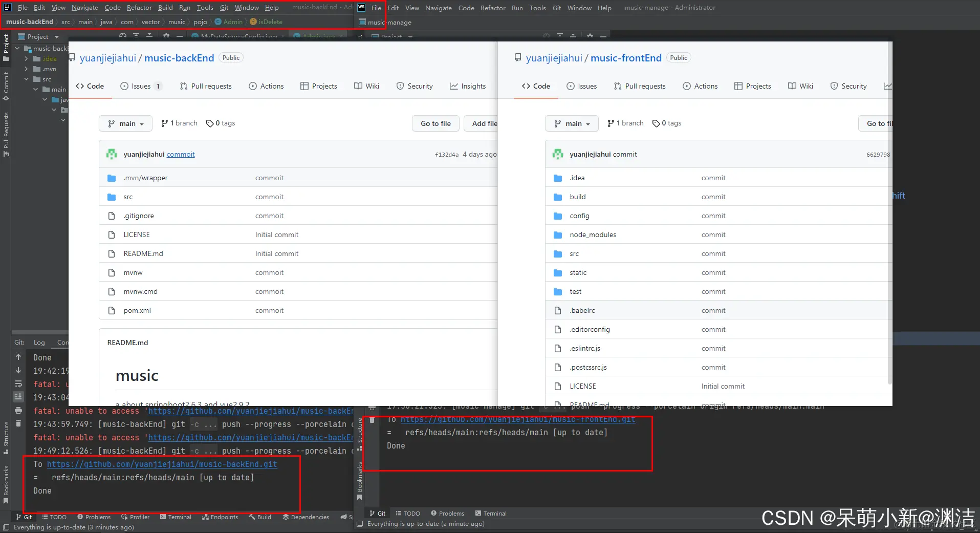Screen dimensions: 980x533
Task: Click the trash icon in the music-manage Git console
Action: click(372, 420)
